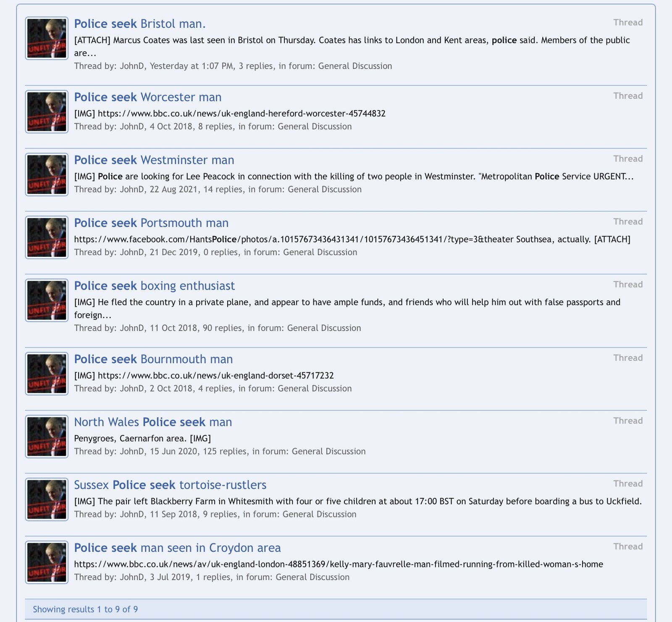The width and height of the screenshot is (672, 622).
Task: Click JohnD author name in Worcester result
Action: (x=132, y=127)
